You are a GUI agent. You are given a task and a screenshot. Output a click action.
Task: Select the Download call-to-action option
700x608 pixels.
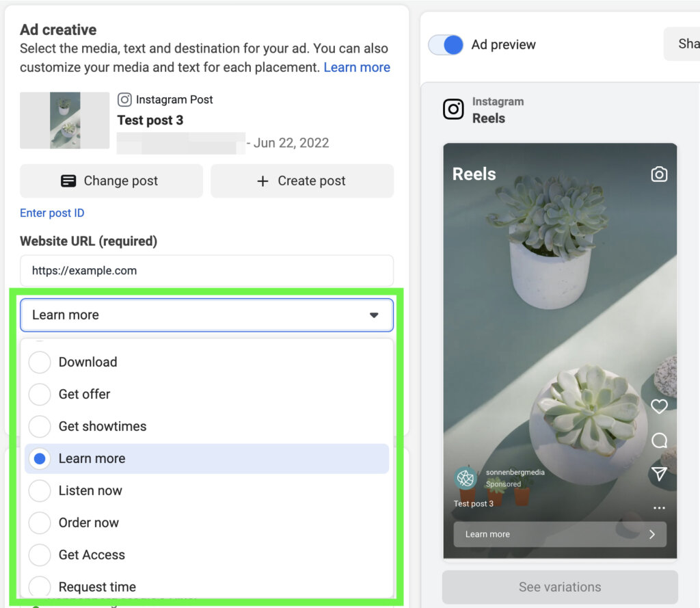tap(39, 362)
